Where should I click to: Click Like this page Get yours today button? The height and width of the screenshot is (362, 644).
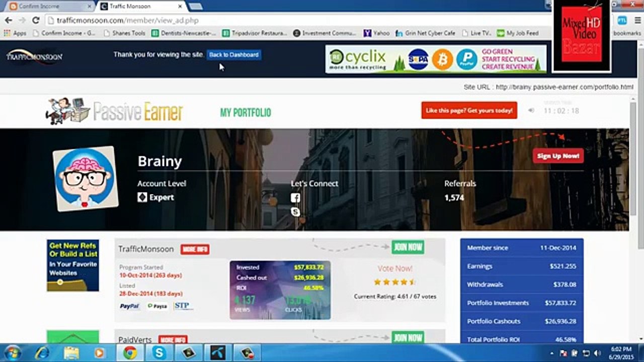coord(469,111)
